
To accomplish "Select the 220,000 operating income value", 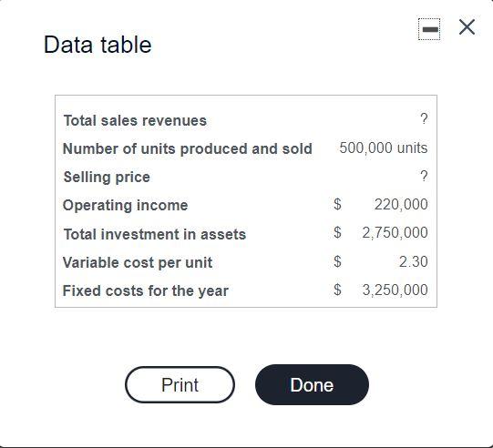I will [401, 205].
